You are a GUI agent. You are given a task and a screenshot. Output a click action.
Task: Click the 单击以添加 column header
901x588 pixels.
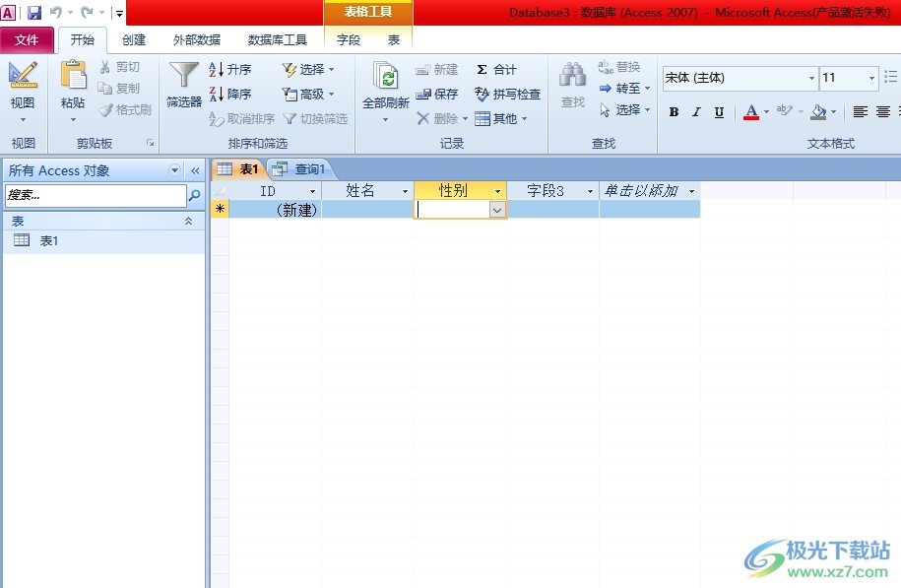tap(649, 191)
